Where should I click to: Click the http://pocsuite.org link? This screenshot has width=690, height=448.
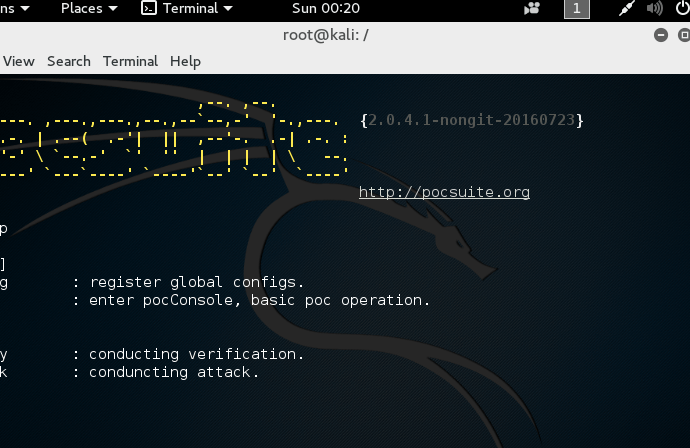[x=444, y=192]
